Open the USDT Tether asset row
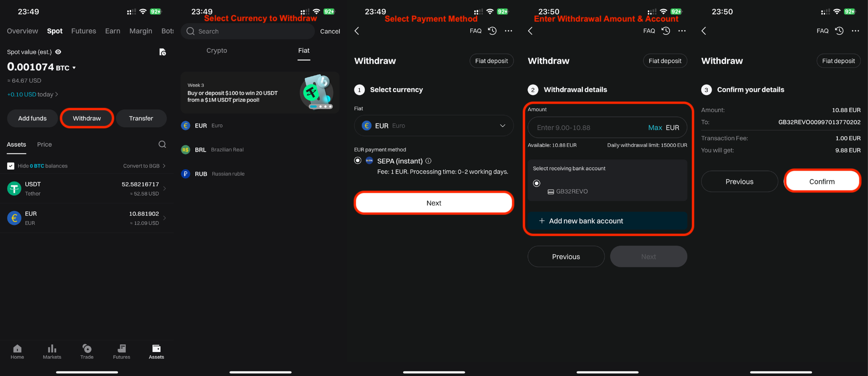Image resolution: width=868 pixels, height=376 pixels. [87, 189]
